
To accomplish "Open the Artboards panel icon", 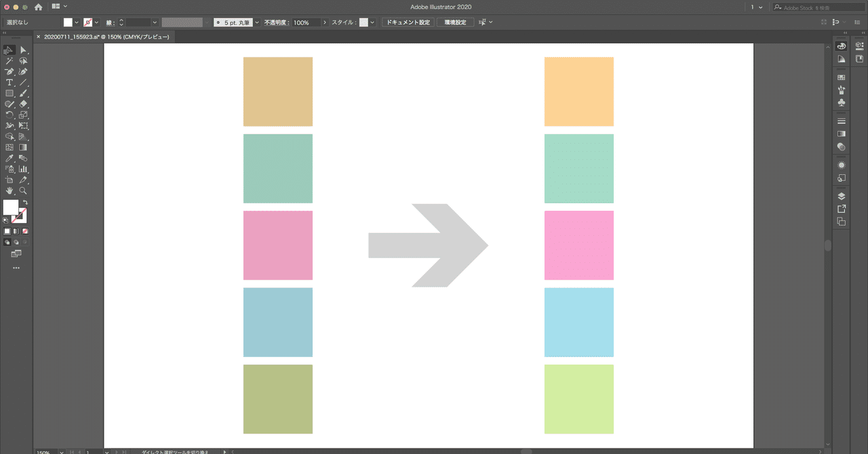I will [842, 222].
